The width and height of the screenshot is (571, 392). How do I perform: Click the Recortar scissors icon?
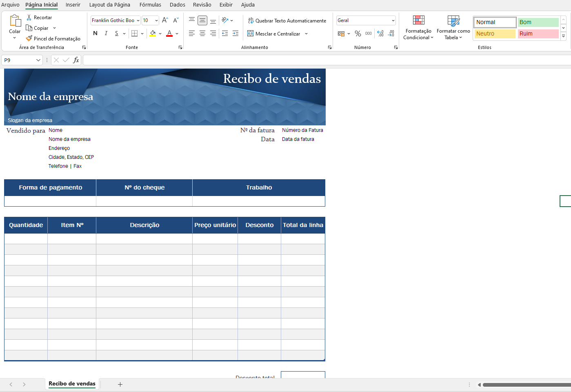[x=29, y=18]
